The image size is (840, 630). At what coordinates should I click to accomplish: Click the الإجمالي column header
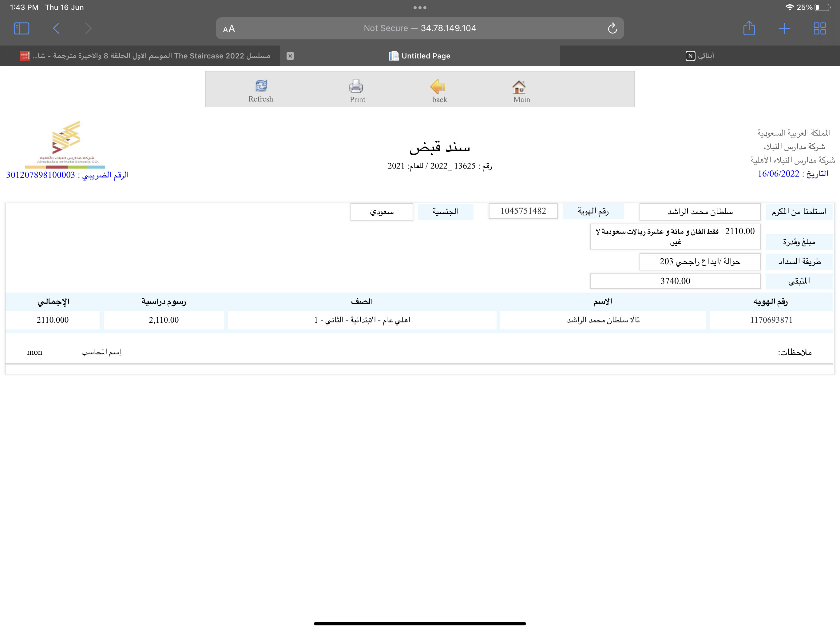53,302
